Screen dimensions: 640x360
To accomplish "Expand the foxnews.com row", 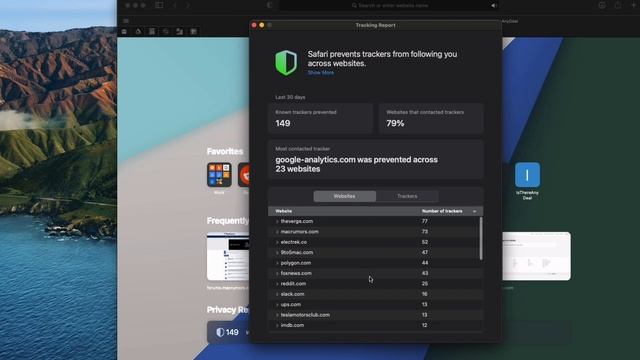I will click(x=277, y=273).
